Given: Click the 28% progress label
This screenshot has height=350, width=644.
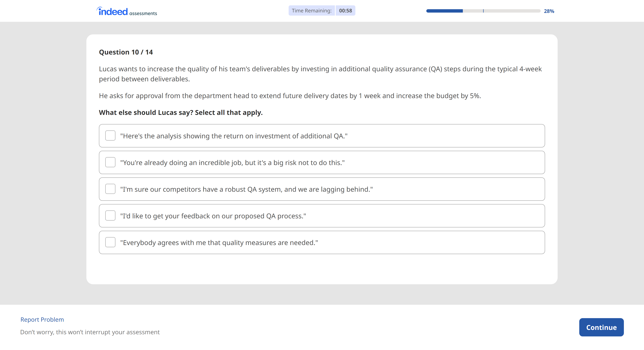Looking at the screenshot, I should [549, 11].
